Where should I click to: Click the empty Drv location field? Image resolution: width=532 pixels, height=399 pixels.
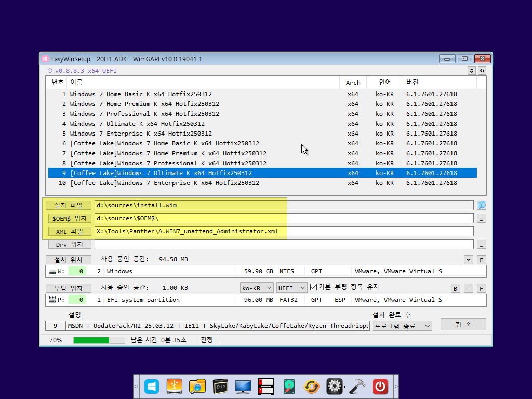point(284,244)
